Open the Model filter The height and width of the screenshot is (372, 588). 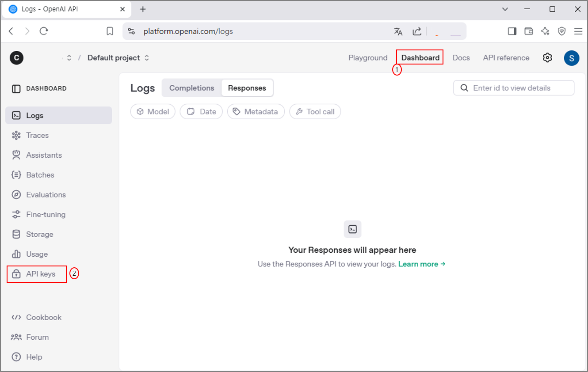point(153,112)
